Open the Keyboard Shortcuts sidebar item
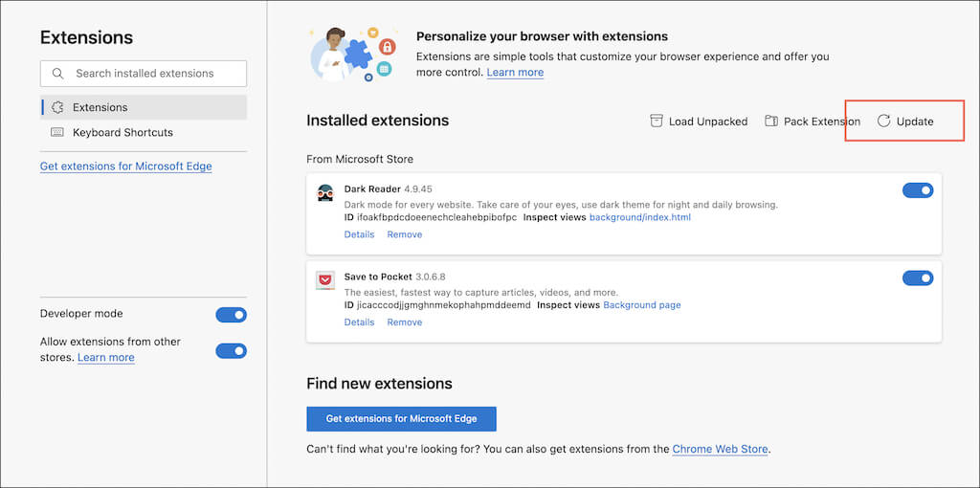Viewport: 980px width, 488px height. click(122, 132)
